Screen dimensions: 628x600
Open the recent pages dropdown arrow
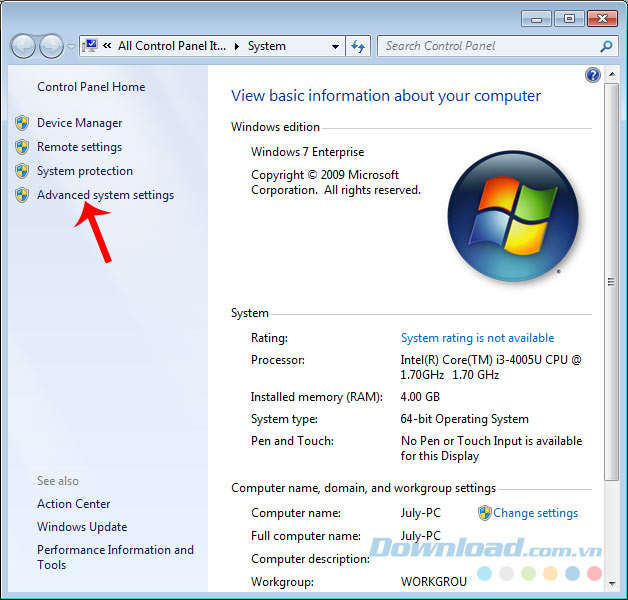coord(71,47)
